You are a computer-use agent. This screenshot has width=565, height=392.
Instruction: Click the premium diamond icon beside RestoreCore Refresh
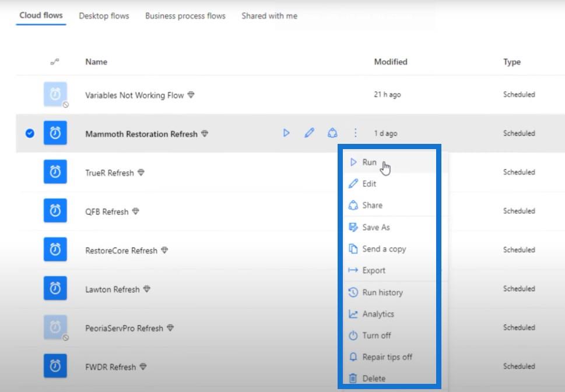pyautogui.click(x=164, y=250)
